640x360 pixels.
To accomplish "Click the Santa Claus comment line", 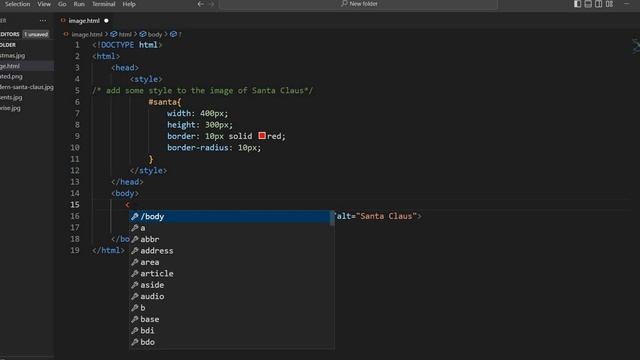I will point(202,91).
